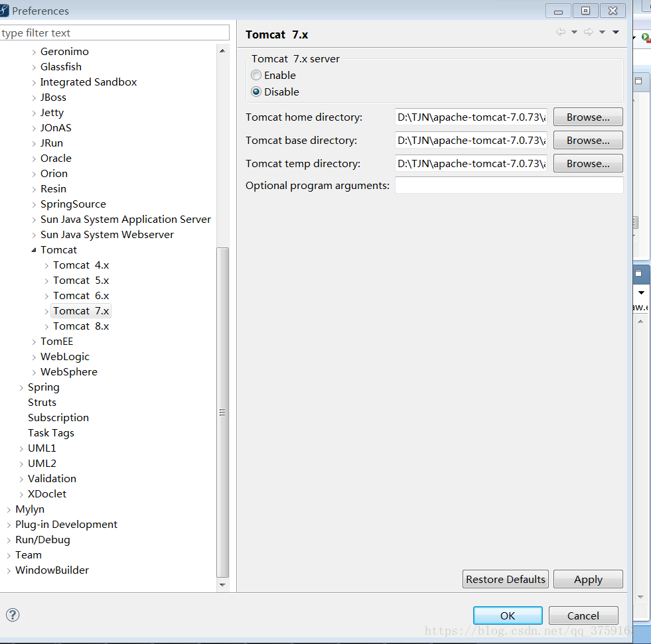Image resolution: width=651 pixels, height=644 pixels.
Task: Select the Disable radio button
Action: tap(256, 92)
